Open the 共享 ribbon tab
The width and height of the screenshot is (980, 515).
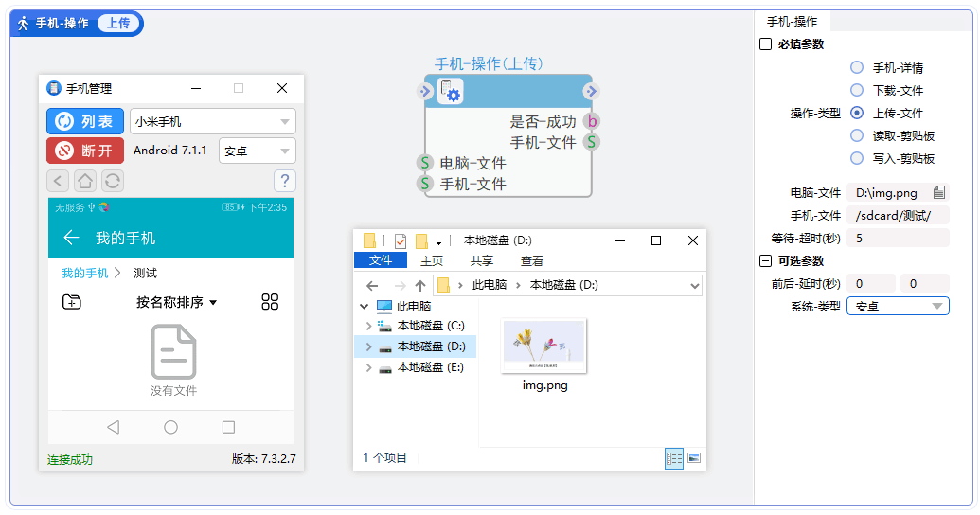tap(481, 261)
